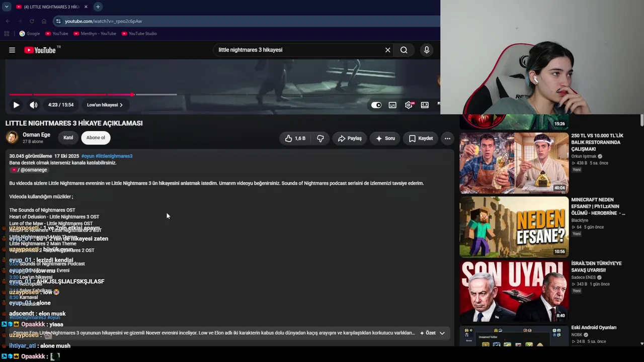Open the Low'un hikayesi chapter list
The width and height of the screenshot is (644, 362).
105,105
